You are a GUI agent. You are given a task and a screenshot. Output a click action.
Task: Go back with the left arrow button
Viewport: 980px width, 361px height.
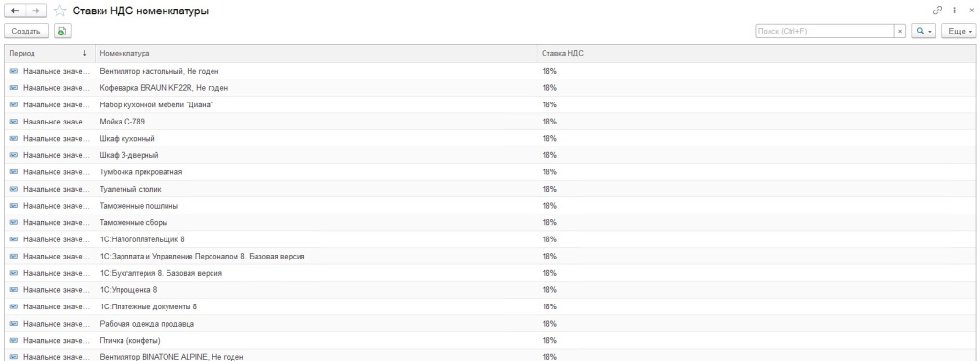pos(15,11)
